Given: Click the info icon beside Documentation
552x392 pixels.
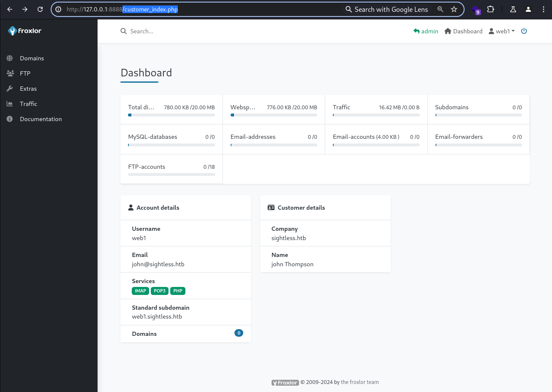Looking at the screenshot, I should coord(10,119).
